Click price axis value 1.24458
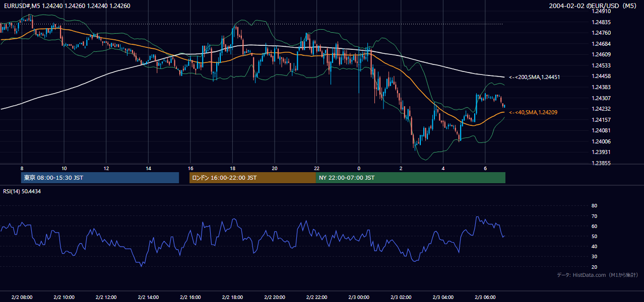Image resolution: width=644 pixels, height=302 pixels. (601, 76)
